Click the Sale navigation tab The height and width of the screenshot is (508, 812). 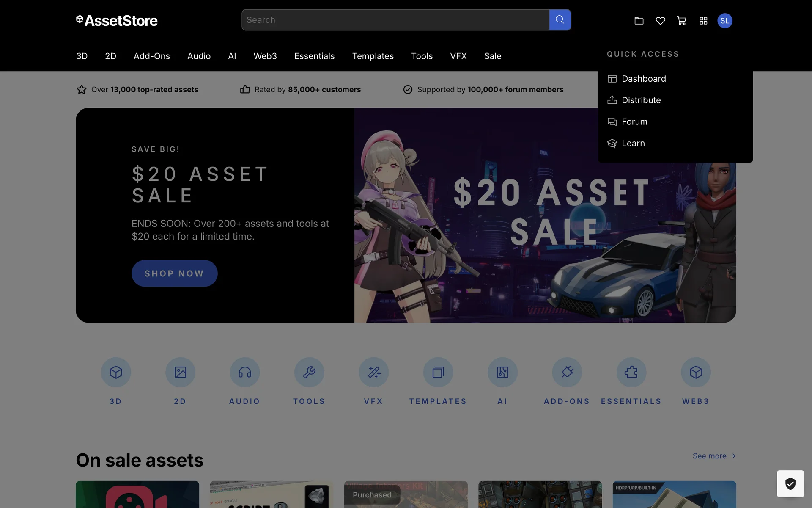(x=492, y=56)
